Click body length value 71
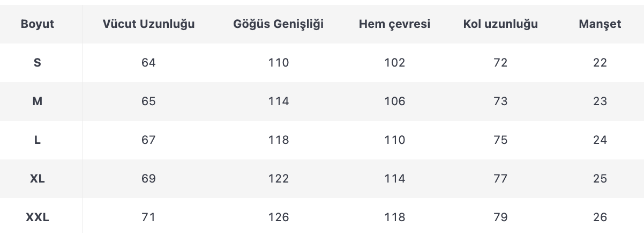 click(x=148, y=217)
